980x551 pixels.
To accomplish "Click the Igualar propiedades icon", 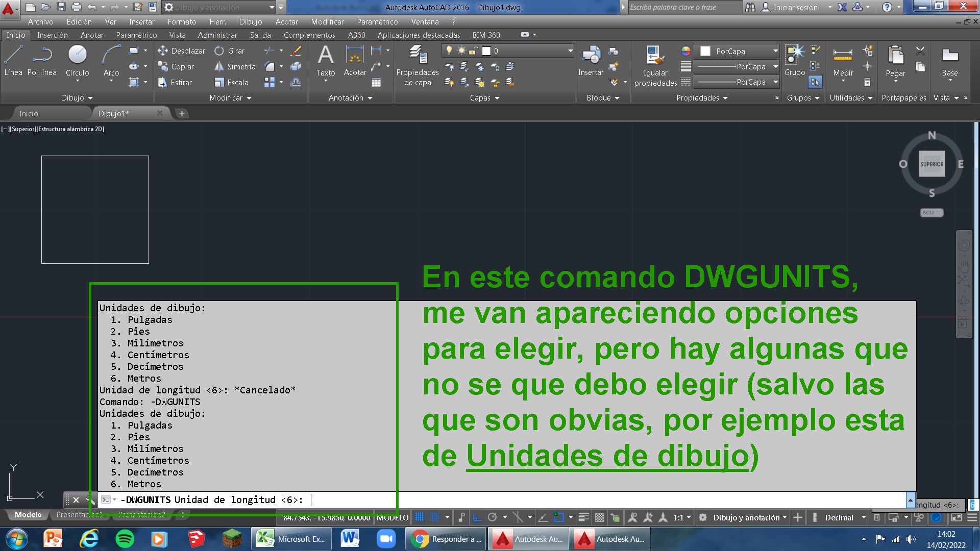I will (x=655, y=56).
